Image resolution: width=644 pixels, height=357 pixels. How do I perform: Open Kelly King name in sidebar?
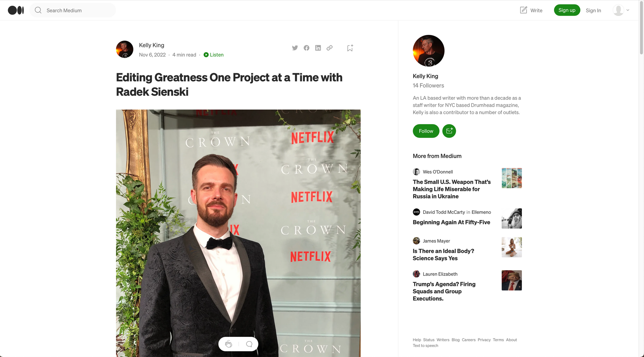click(x=425, y=76)
